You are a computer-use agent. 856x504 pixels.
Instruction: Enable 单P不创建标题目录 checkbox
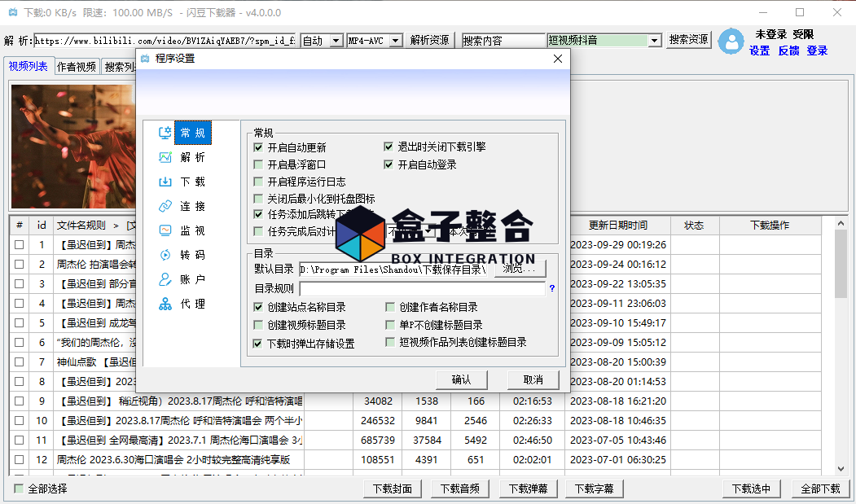[390, 325]
